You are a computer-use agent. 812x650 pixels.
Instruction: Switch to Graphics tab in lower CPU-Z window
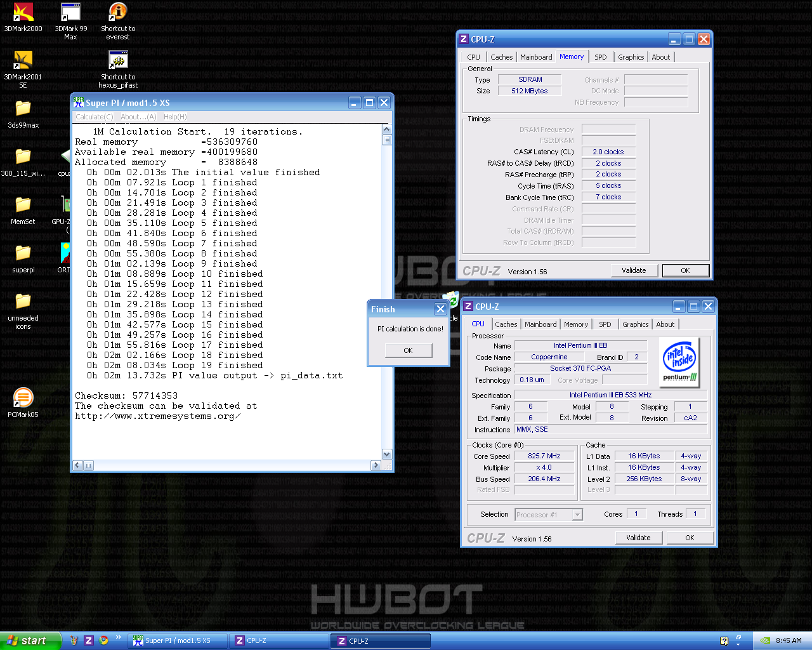[636, 324]
